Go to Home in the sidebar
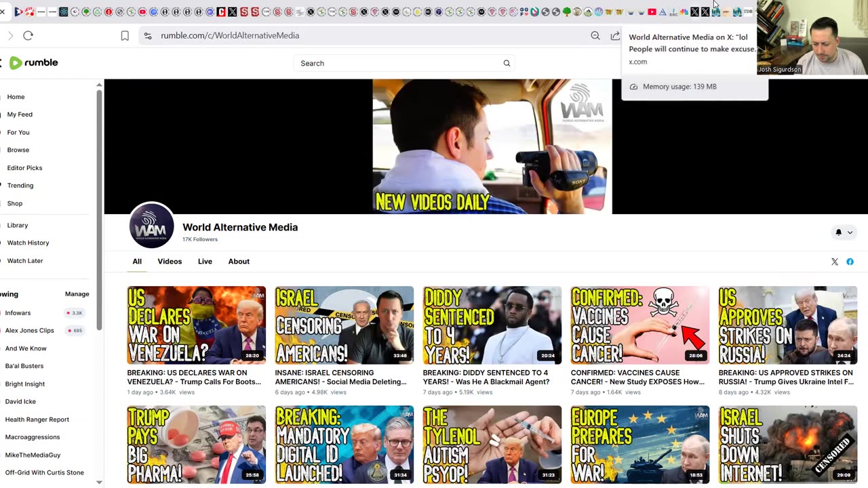Image resolution: width=868 pixels, height=488 pixels. click(x=16, y=97)
